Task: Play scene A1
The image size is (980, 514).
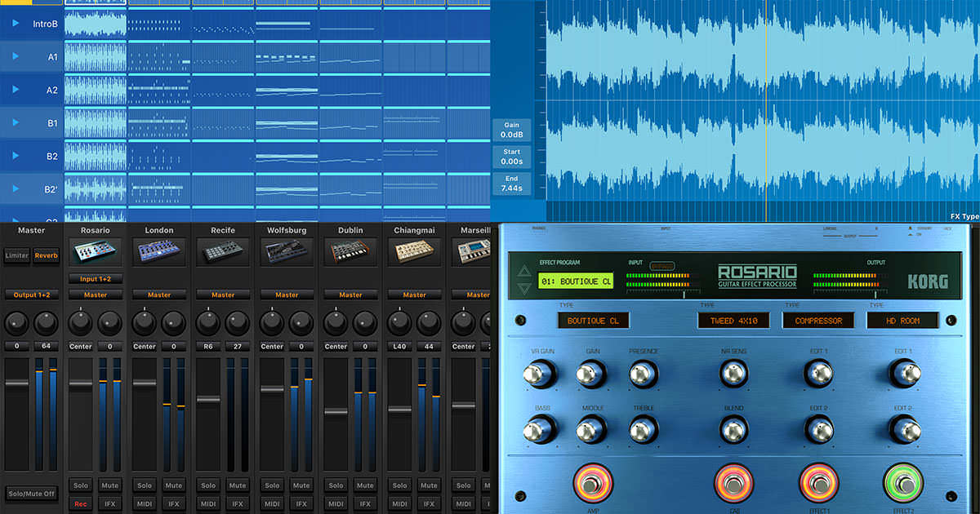Action: 16,56
